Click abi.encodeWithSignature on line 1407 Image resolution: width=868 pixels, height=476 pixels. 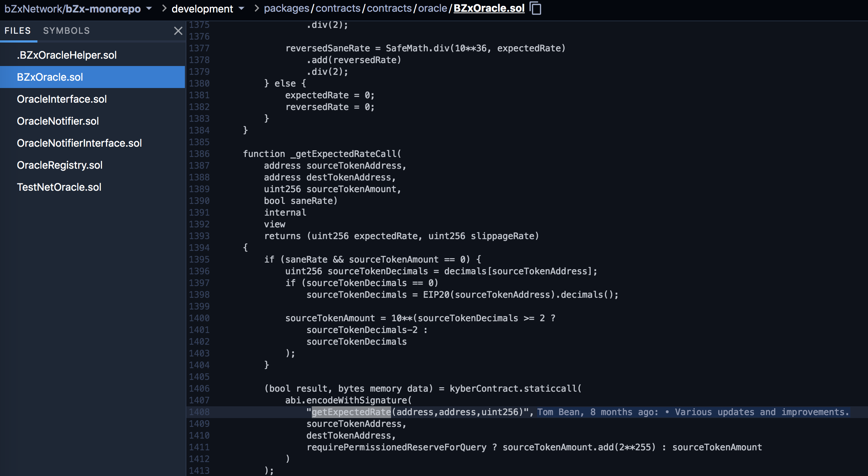346,400
